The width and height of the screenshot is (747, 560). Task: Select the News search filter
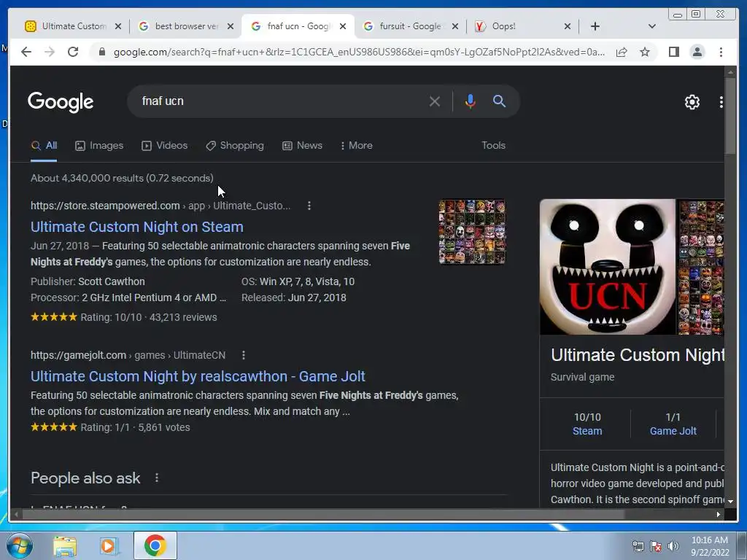pos(302,146)
